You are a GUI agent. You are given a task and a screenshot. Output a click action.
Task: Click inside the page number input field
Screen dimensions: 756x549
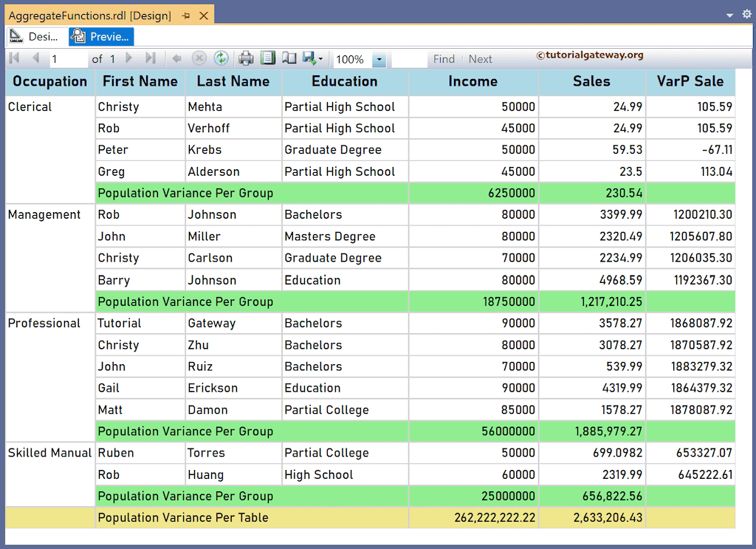point(69,58)
